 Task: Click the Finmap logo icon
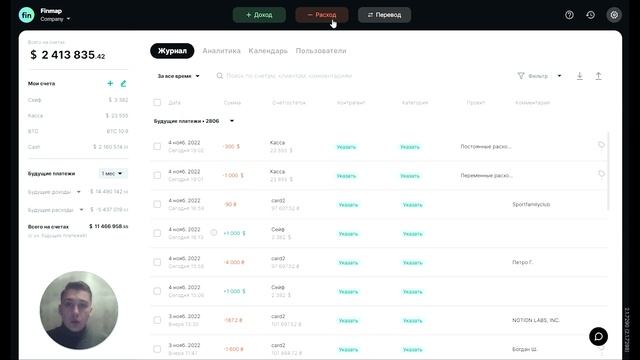(x=27, y=15)
